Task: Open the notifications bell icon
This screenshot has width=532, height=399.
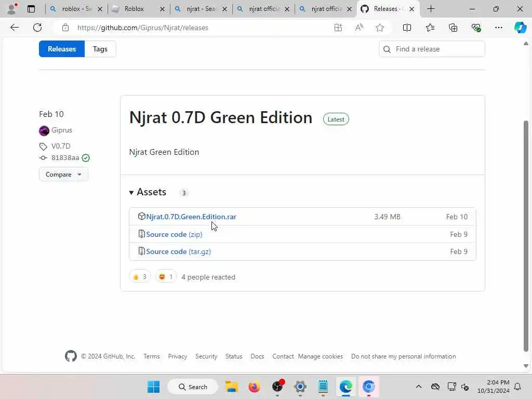Action: click(x=517, y=387)
